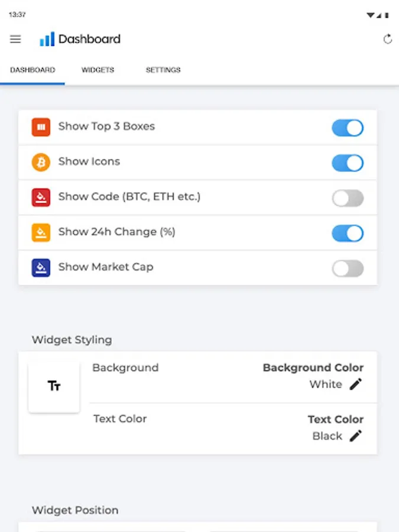
Task: Click orange paint icon beside 24h Change
Action: (x=41, y=232)
